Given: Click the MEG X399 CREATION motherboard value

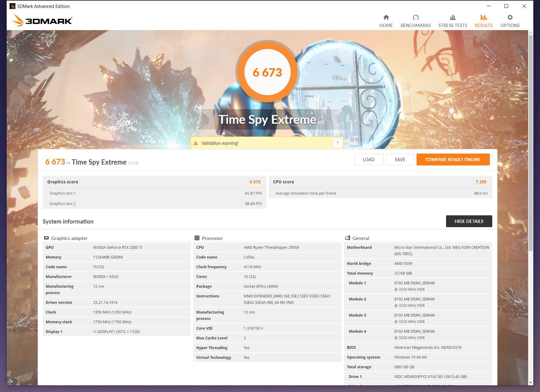Looking at the screenshot, I should click(x=441, y=250).
